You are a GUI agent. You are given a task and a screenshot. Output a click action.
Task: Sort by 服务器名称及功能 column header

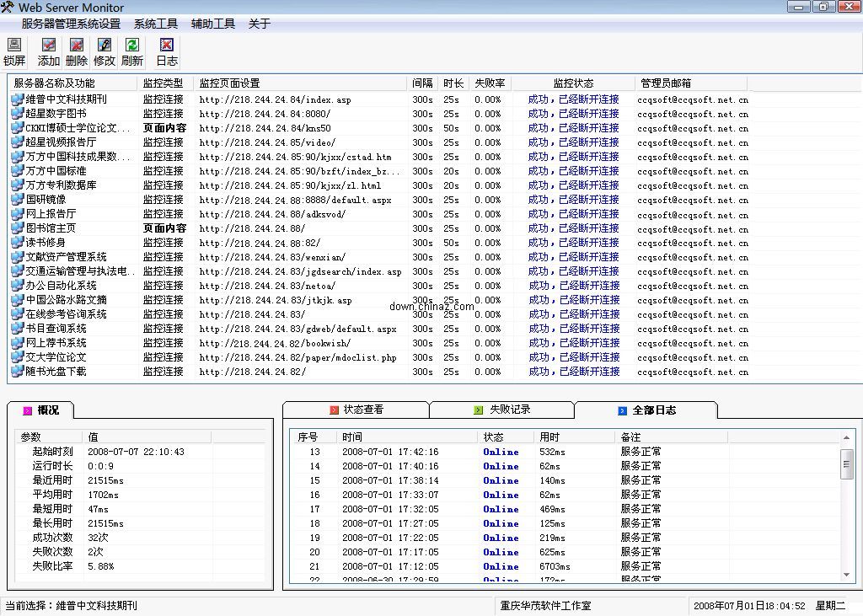click(74, 83)
